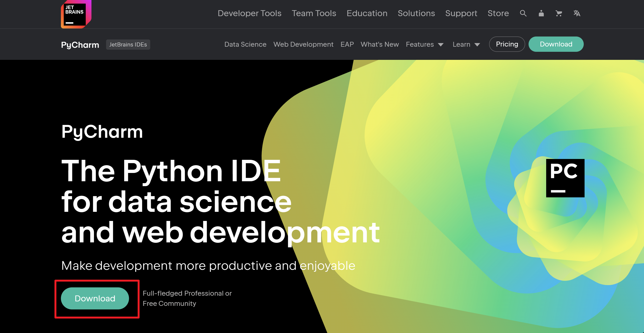This screenshot has width=644, height=333.
Task: Open the What's New page
Action: pos(379,44)
